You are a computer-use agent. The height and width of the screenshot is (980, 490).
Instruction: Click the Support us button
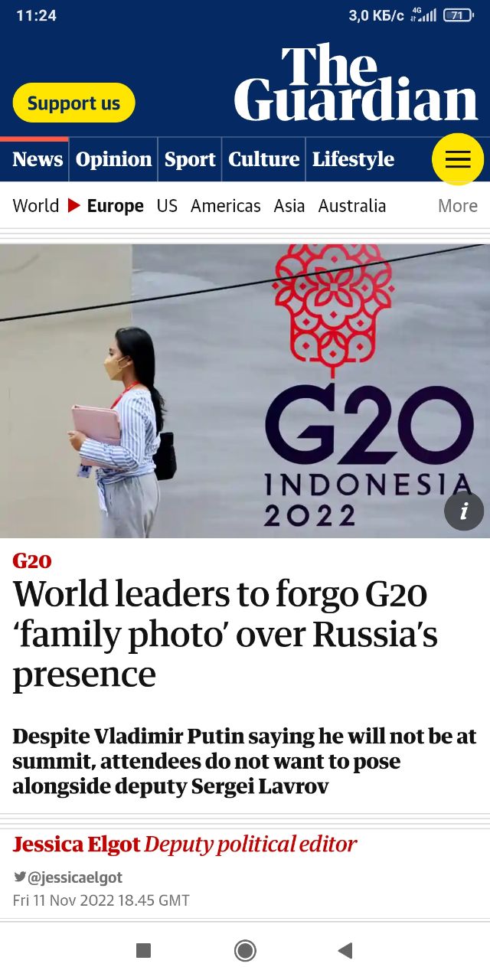click(73, 103)
